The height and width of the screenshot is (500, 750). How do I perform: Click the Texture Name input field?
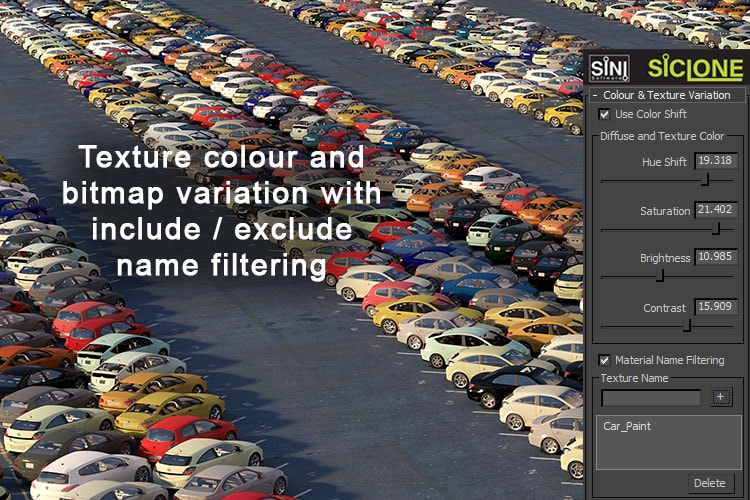coord(651,398)
